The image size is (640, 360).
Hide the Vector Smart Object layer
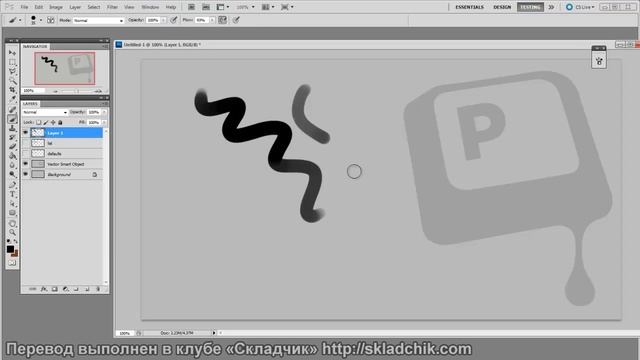point(26,164)
